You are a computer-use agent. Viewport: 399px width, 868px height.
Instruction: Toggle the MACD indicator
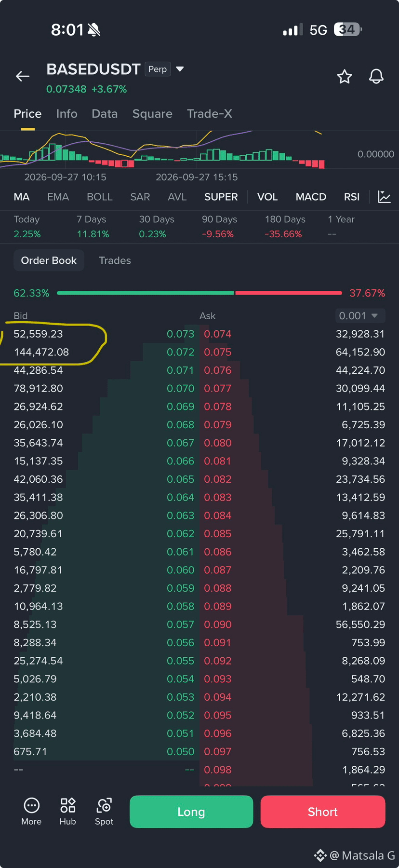click(311, 197)
